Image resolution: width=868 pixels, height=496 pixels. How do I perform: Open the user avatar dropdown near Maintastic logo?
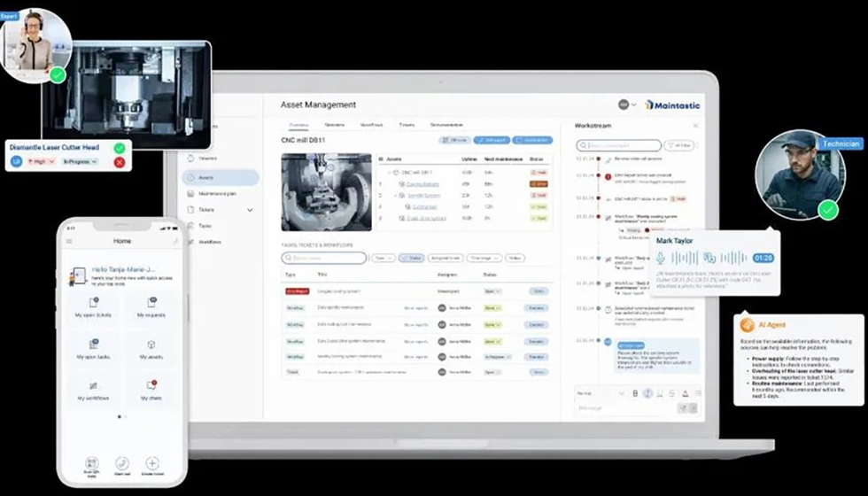[x=627, y=105]
